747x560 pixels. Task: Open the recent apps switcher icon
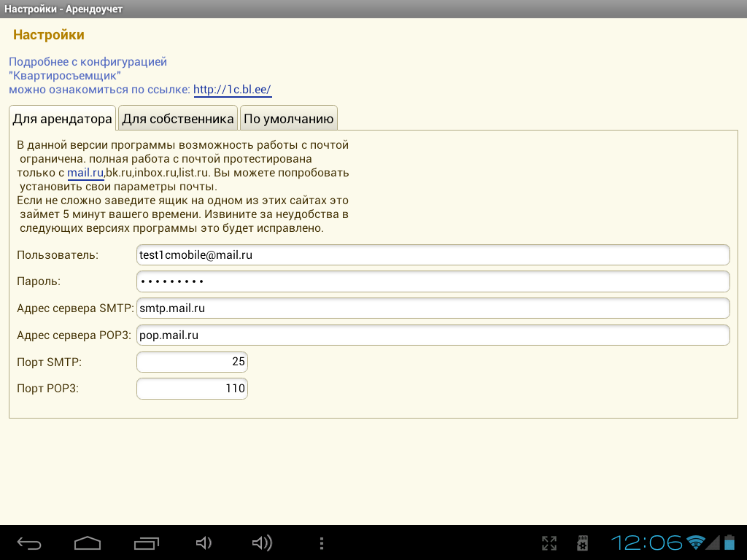pyautogui.click(x=146, y=543)
